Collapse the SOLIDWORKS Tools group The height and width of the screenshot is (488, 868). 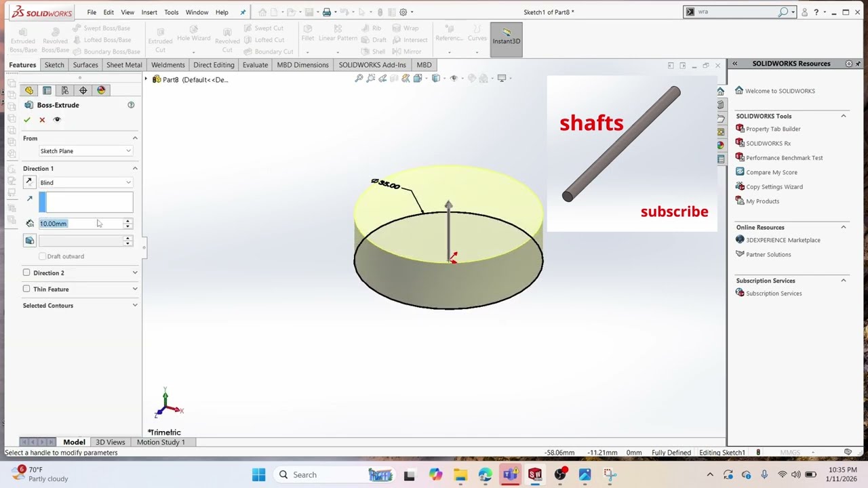click(x=844, y=116)
